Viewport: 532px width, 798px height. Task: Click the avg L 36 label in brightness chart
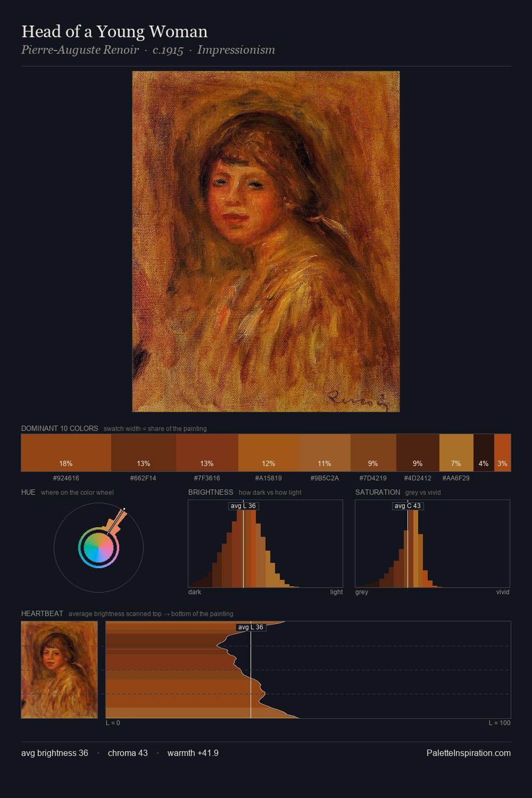tap(243, 506)
